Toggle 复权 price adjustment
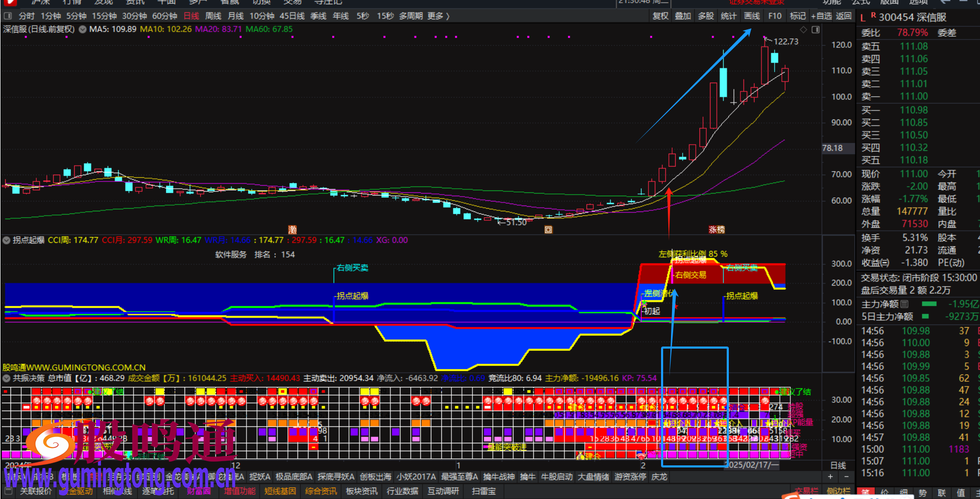 (660, 16)
